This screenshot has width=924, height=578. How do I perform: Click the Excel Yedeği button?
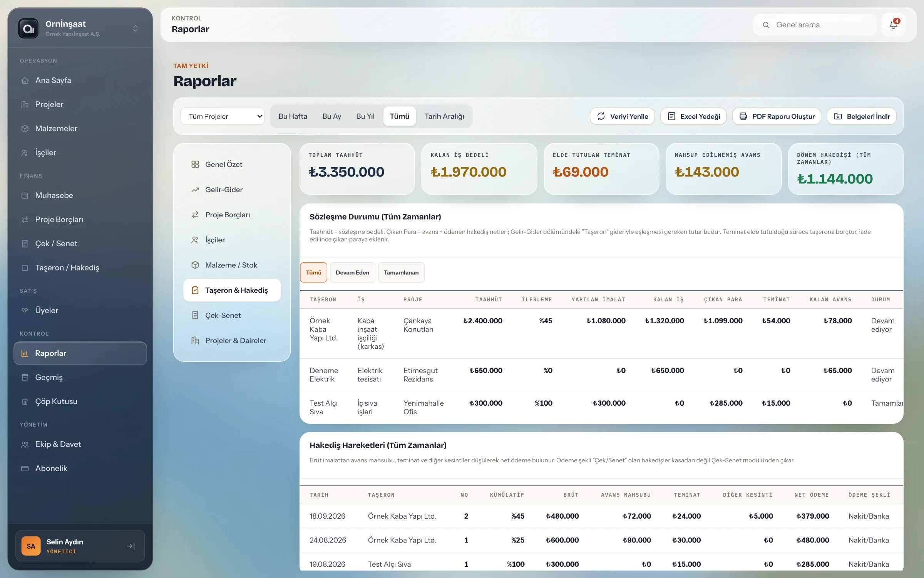[693, 116]
